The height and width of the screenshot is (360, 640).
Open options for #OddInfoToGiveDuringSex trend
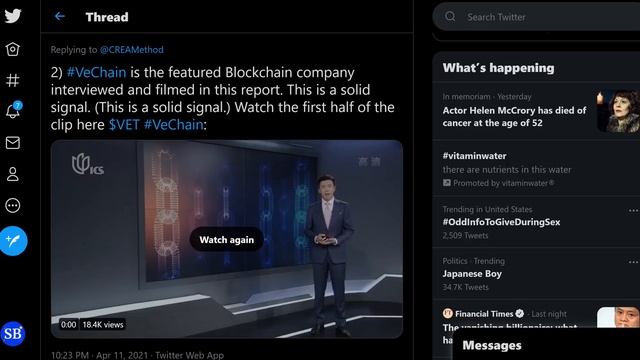tap(633, 211)
